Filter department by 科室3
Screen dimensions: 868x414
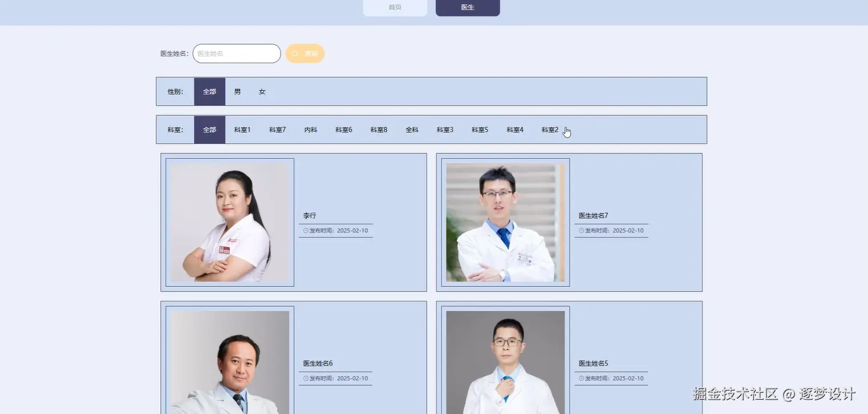445,130
